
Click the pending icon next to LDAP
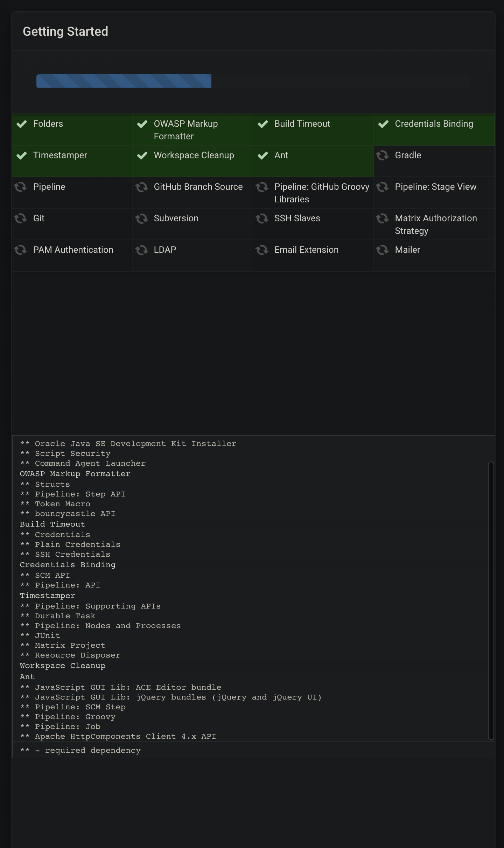[x=141, y=250]
